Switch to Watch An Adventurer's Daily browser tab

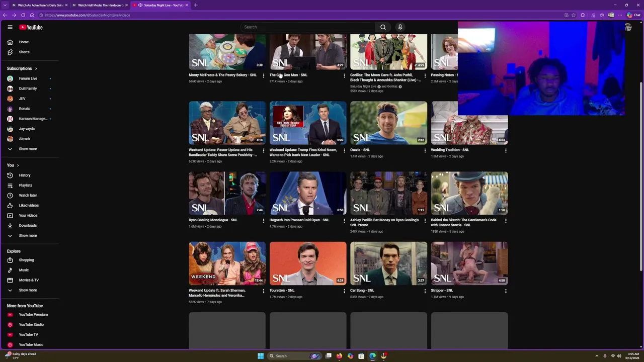coord(40,5)
